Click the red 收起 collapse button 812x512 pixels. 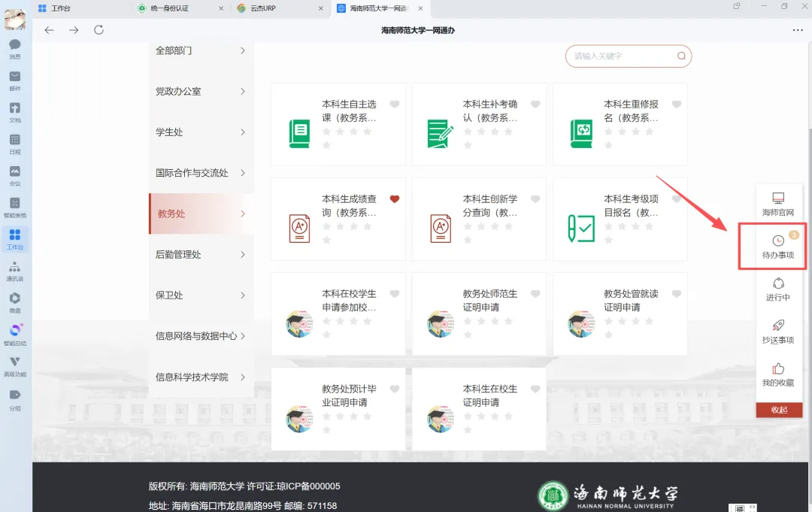point(779,410)
